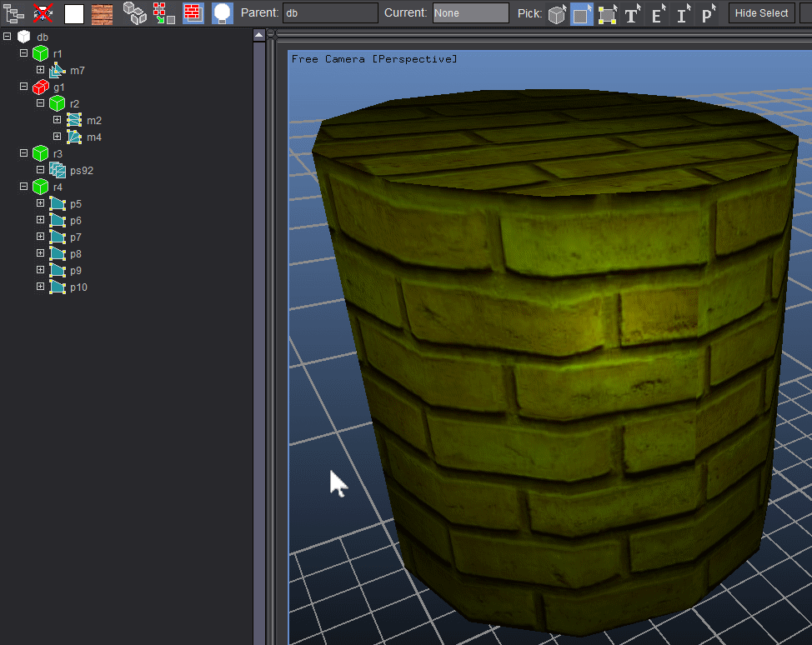
Task: Collapse the g1 group node
Action: point(24,87)
